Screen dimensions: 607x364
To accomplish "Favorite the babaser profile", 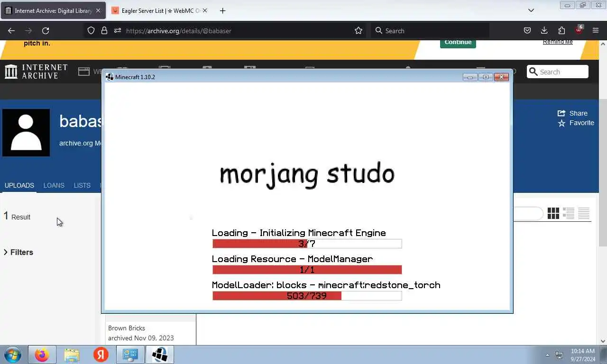I will click(x=576, y=123).
